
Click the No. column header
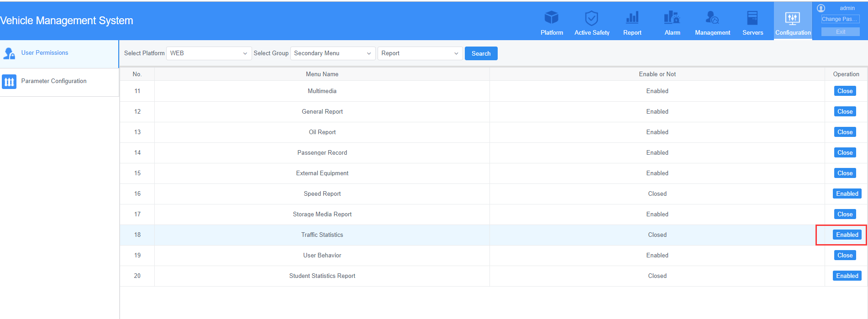point(137,74)
